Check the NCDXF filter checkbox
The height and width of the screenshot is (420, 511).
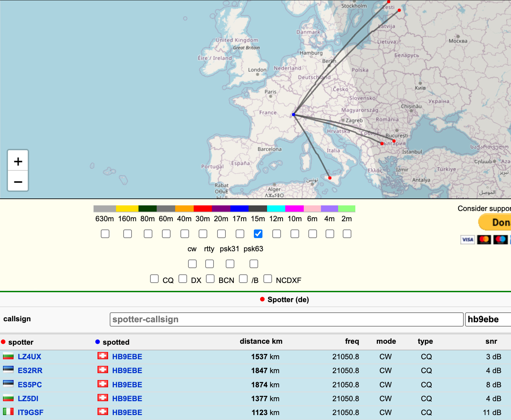[268, 279]
